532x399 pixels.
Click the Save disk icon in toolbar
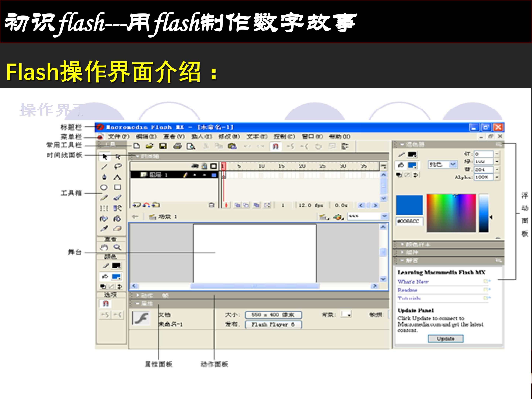(163, 146)
